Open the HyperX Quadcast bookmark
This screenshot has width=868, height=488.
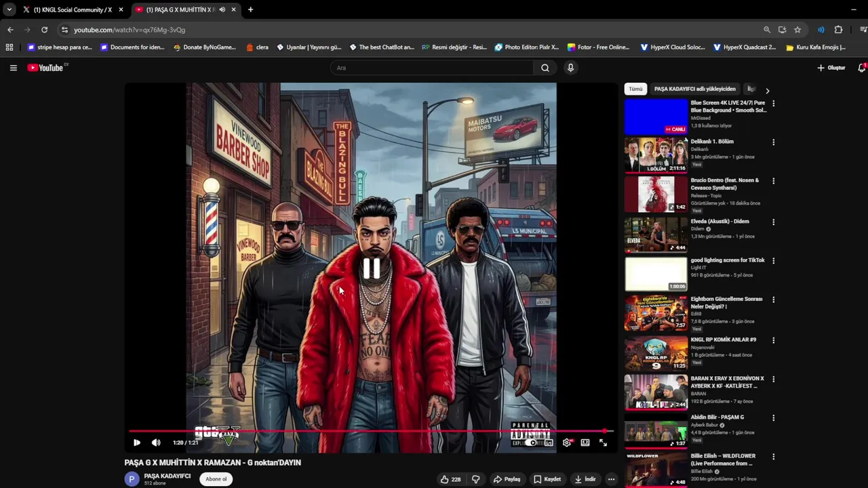tap(745, 47)
